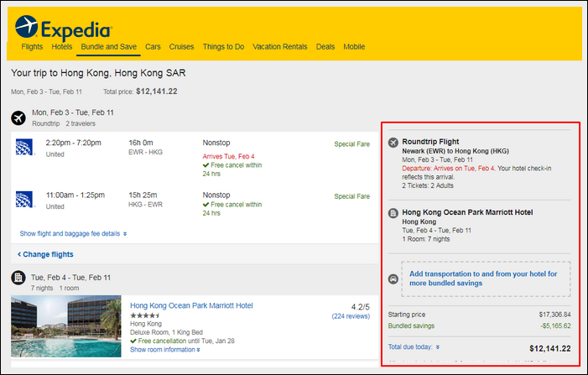588x375 pixels.
Task: Switch to Things to Do tab
Action: pyautogui.click(x=223, y=47)
